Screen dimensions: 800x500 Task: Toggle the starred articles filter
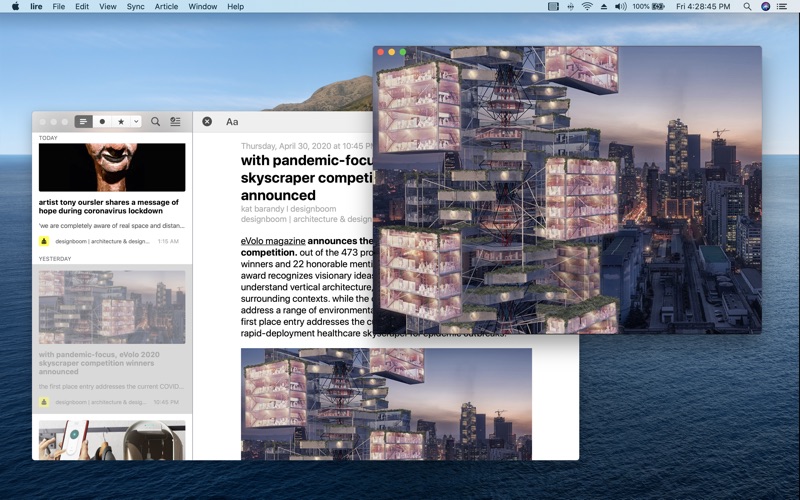[121, 121]
